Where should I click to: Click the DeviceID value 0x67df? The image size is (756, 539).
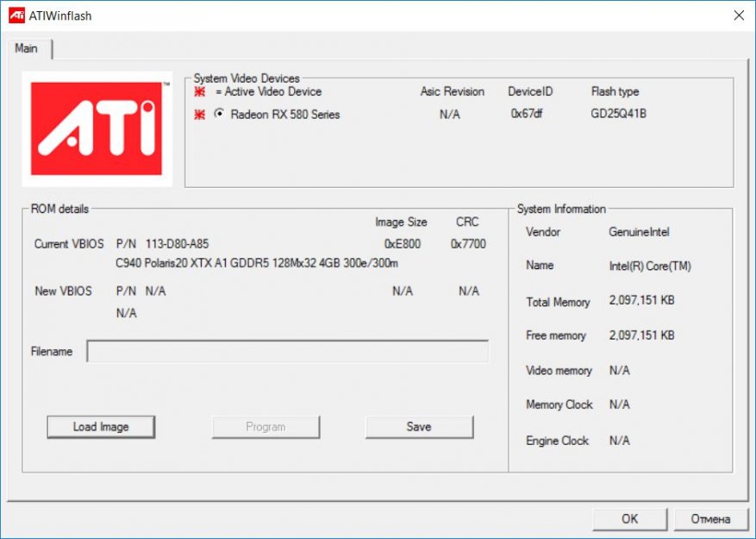click(x=526, y=114)
